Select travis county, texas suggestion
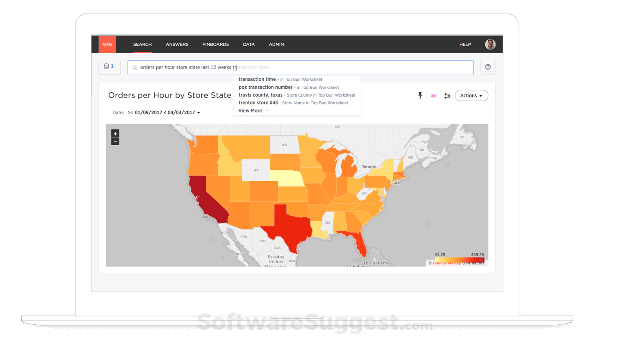Viewport: 629px width, 364px height. pos(259,95)
